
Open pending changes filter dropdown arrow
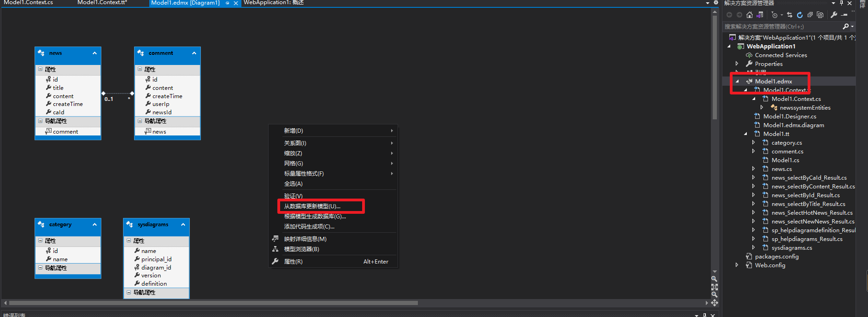(x=782, y=15)
